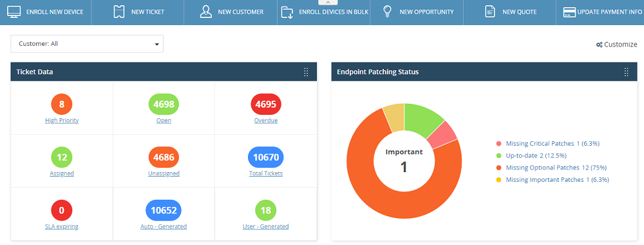
Task: Click the blue 10652 Auto-Generated badge
Action: [164, 210]
